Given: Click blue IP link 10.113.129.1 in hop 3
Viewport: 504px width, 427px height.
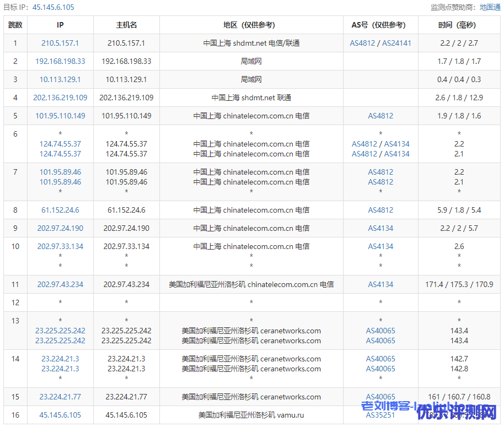Looking at the screenshot, I should pyautogui.click(x=60, y=79).
